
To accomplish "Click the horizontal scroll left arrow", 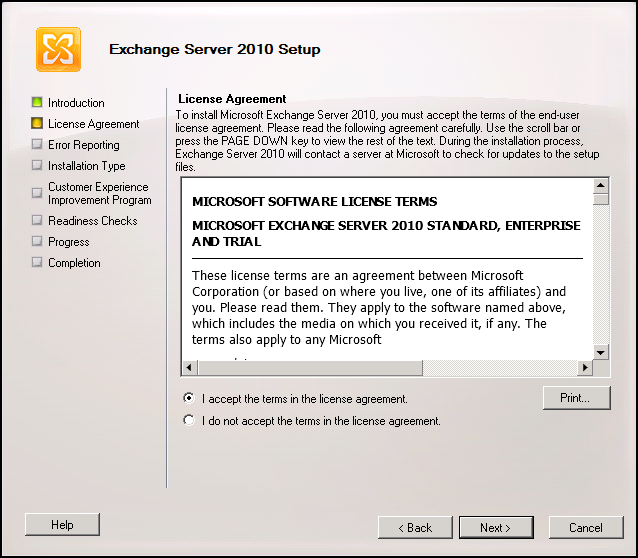I will coord(189,368).
